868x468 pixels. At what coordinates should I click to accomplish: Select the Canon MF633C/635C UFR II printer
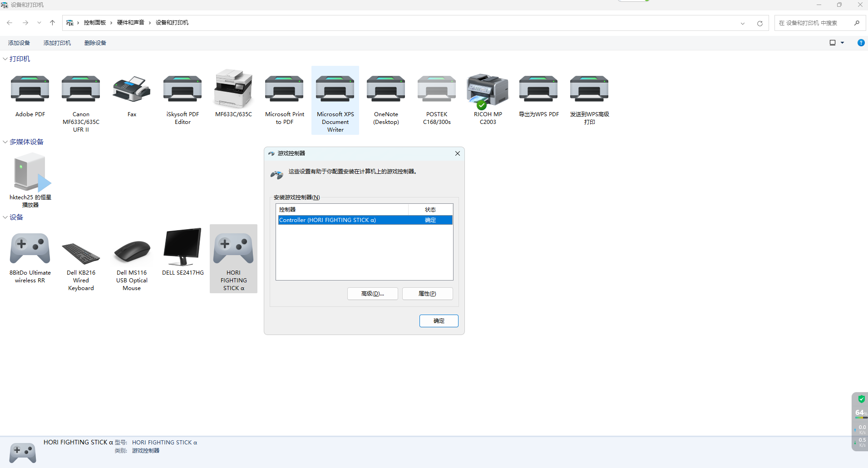(81, 89)
